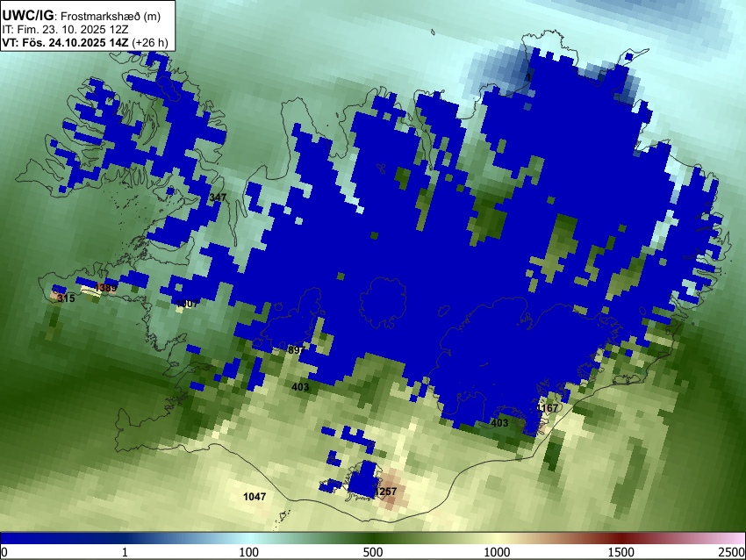This screenshot has height=560, width=746.
Task: Click the color scale label "2500"
Action: pos(732,552)
